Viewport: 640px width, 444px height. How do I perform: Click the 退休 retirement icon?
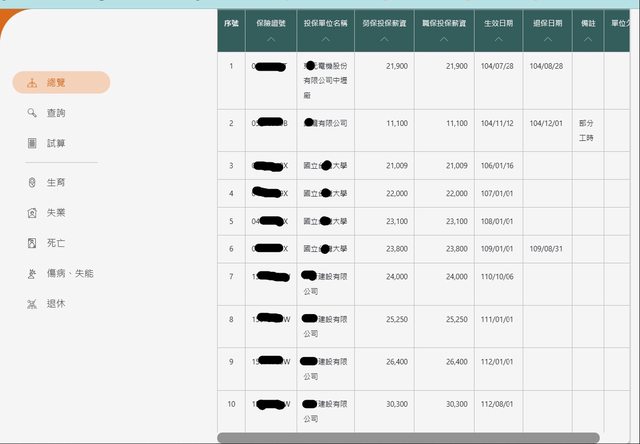coord(32,303)
